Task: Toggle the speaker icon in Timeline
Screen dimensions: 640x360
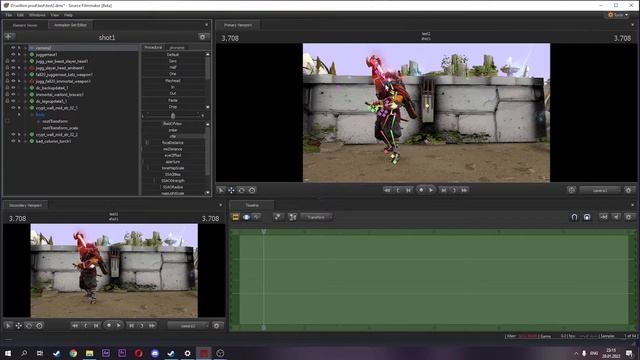Action: coord(616,217)
